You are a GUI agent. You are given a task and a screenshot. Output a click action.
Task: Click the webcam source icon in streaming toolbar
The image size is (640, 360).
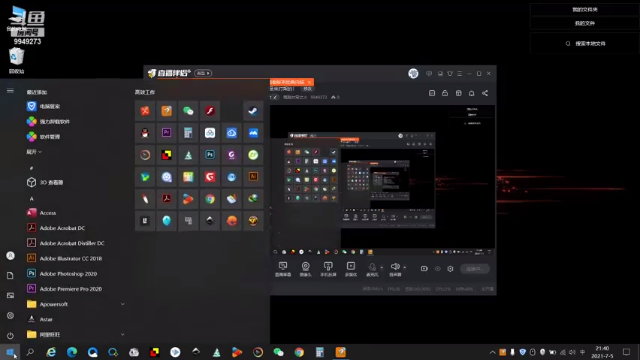305,269
